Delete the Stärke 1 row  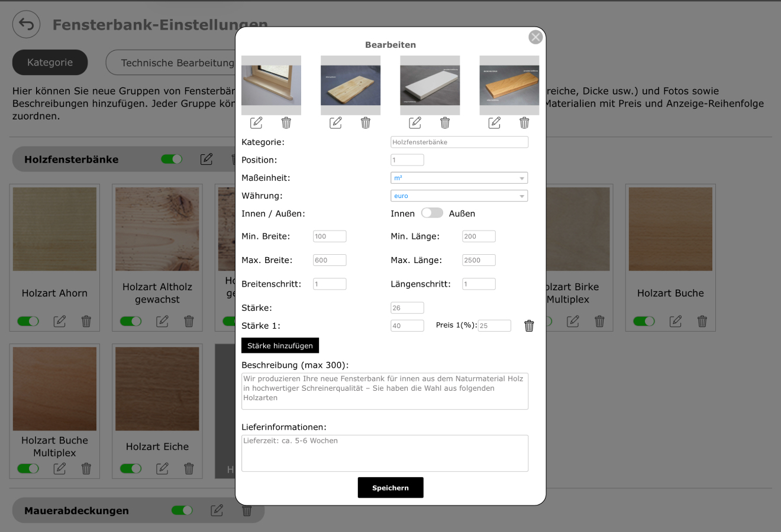click(x=529, y=326)
